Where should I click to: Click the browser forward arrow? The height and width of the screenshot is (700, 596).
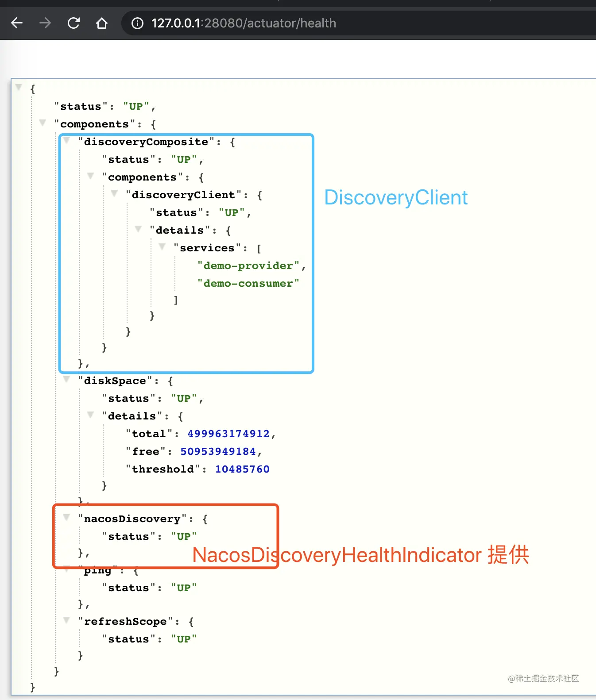point(45,23)
